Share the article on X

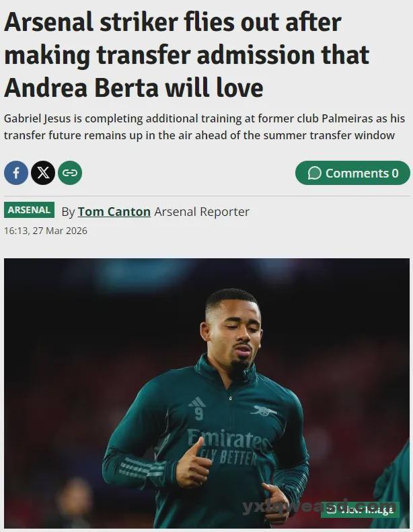[x=43, y=173]
